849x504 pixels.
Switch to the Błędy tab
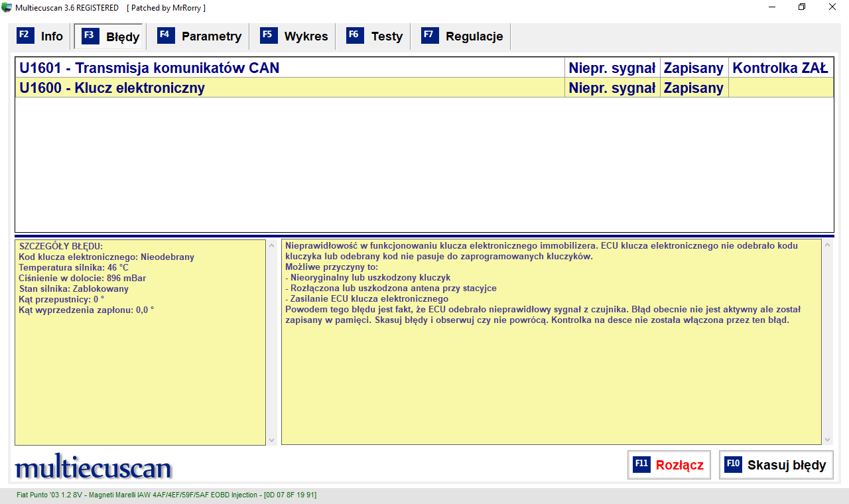pos(109,36)
